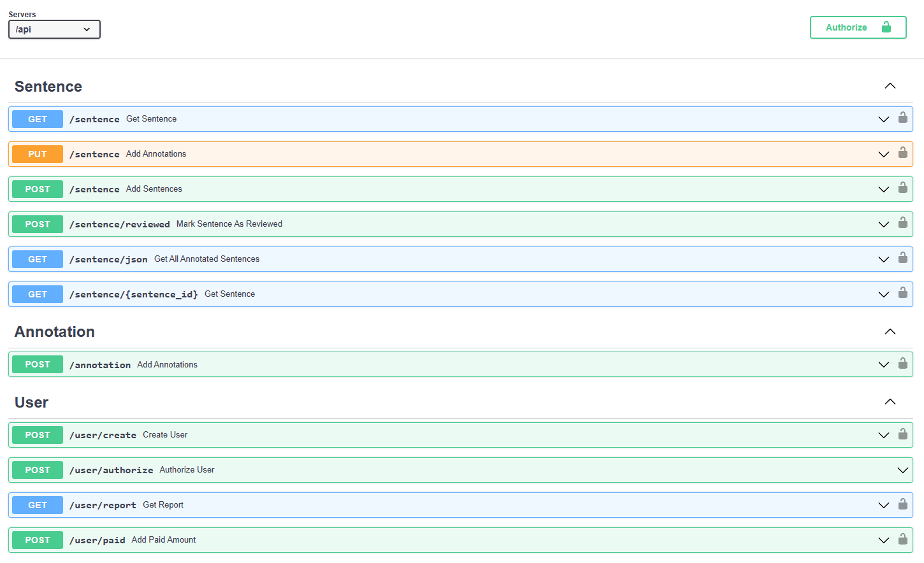Viewport: 924px width, 563px height.
Task: Click GET badge of /sentence Get Sentence
Action: click(x=38, y=119)
